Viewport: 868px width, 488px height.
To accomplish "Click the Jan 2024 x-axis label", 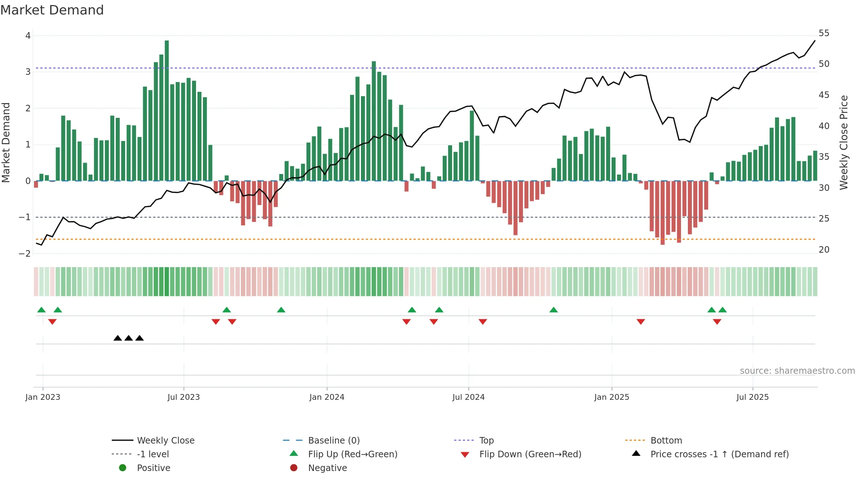I will pos(327,397).
